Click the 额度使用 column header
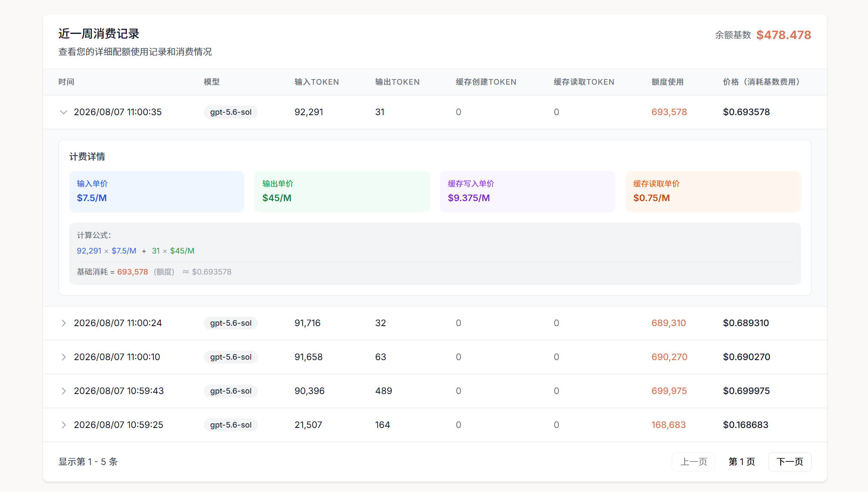The width and height of the screenshot is (868, 492). (668, 82)
